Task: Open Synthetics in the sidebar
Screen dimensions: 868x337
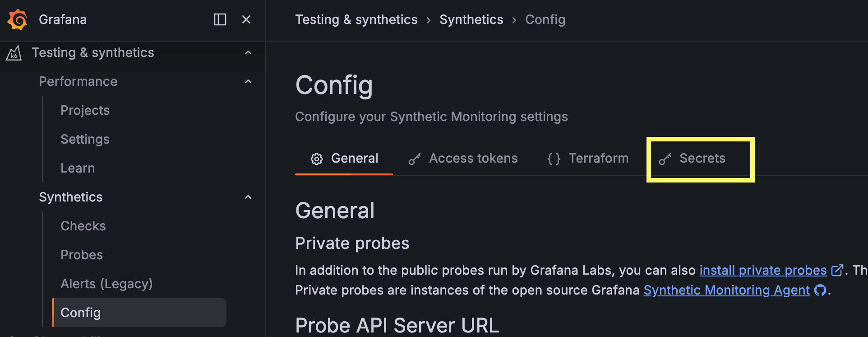Action: pos(71,197)
